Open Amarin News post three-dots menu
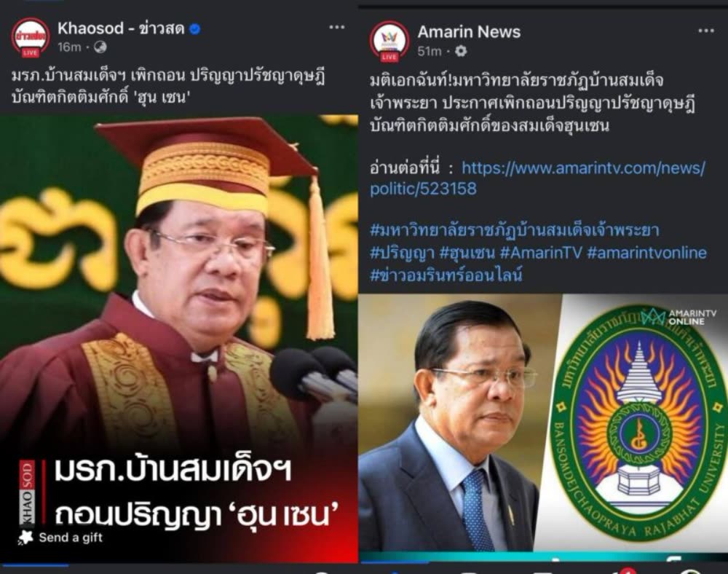The height and width of the screenshot is (574, 728). (705, 31)
